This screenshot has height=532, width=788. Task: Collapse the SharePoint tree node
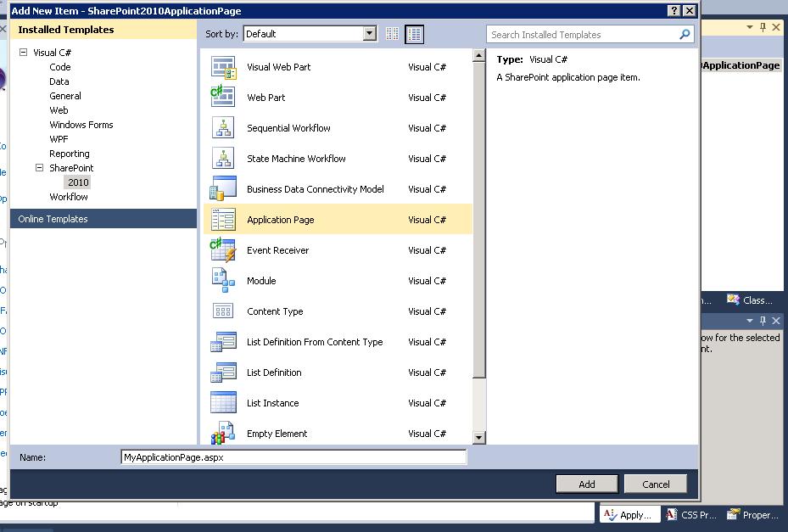click(40, 168)
